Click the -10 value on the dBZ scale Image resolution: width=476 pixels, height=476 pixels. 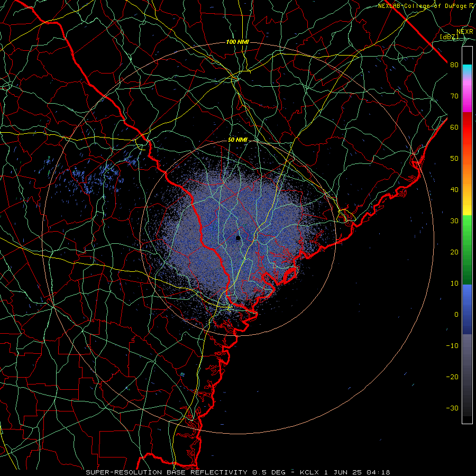pyautogui.click(x=452, y=345)
